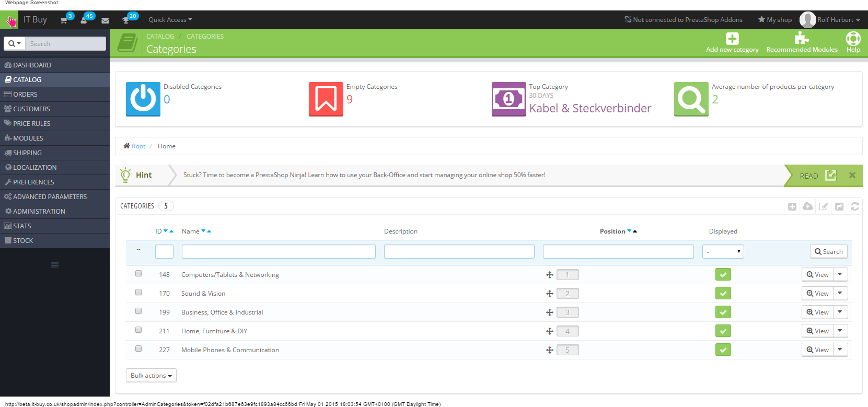Click the Root breadcrumb link
This screenshot has width=868, height=407.
click(x=138, y=146)
